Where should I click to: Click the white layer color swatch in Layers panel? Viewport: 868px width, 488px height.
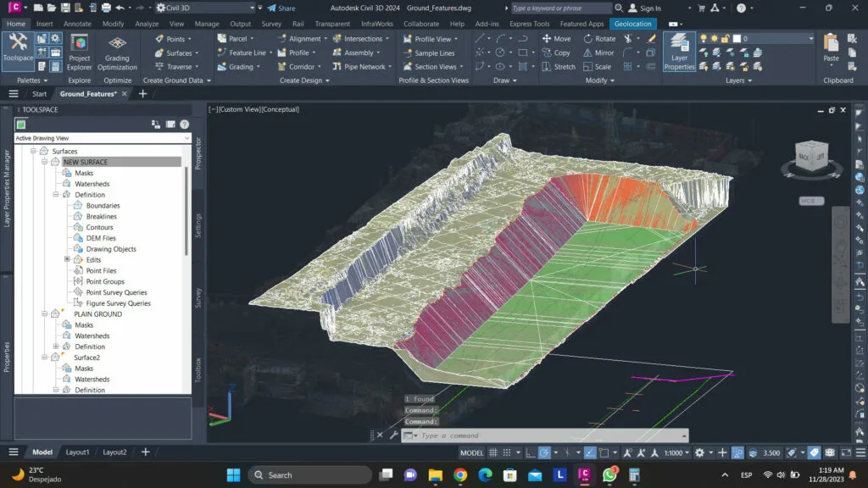[737, 38]
